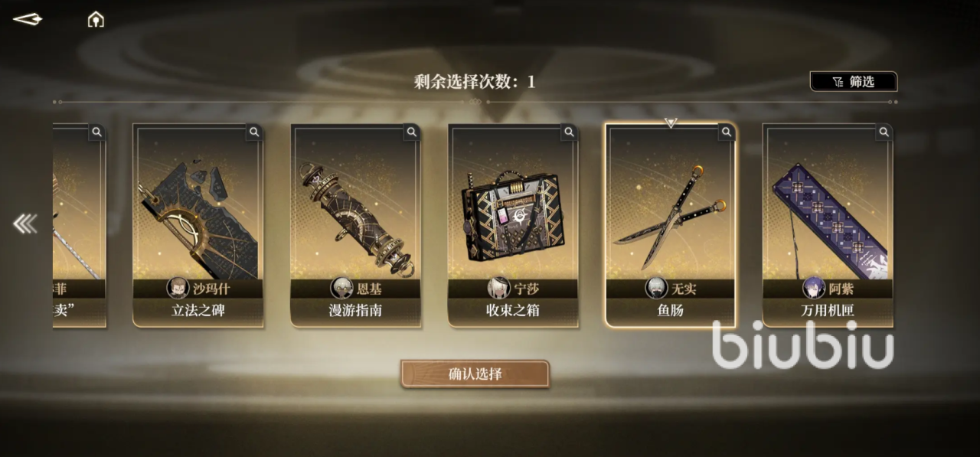The height and width of the screenshot is (457, 980).
Task: Open magnifier preview on 漫游指南 card
Action: (x=412, y=132)
